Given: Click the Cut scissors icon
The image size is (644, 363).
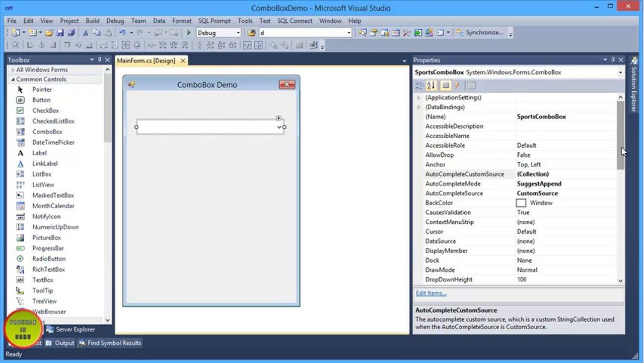Looking at the screenshot, I should [86, 33].
